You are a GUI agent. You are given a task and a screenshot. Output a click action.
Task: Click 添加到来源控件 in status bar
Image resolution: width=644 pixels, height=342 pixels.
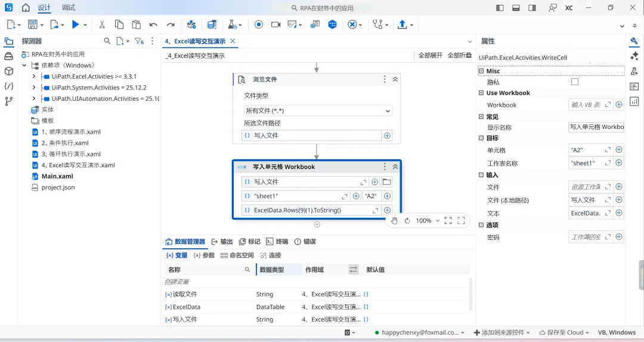(502, 332)
